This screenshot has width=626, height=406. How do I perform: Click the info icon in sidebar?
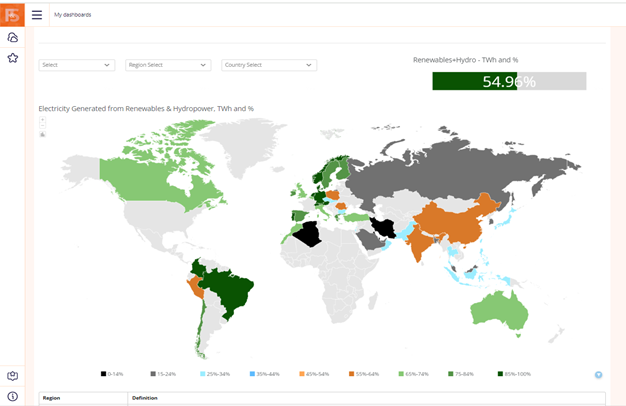[12, 396]
